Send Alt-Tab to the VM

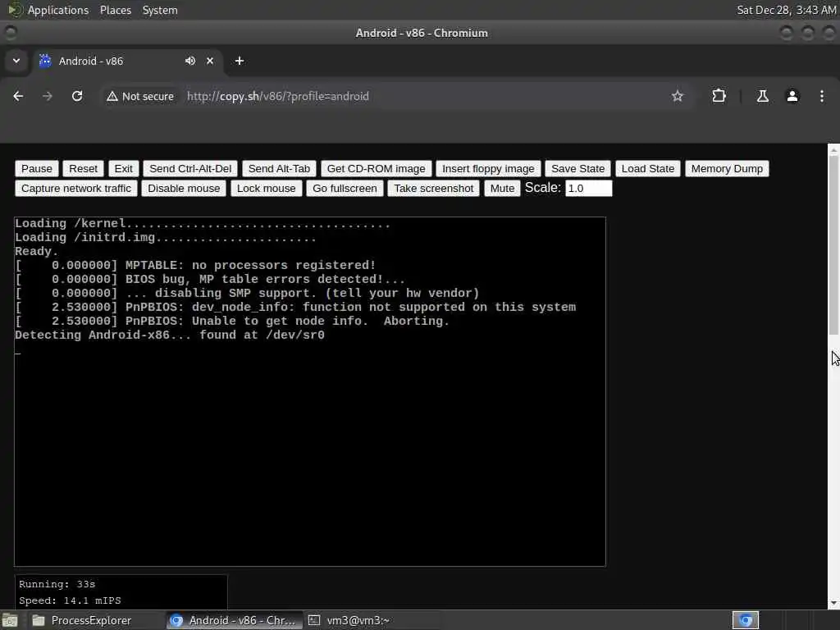click(279, 169)
